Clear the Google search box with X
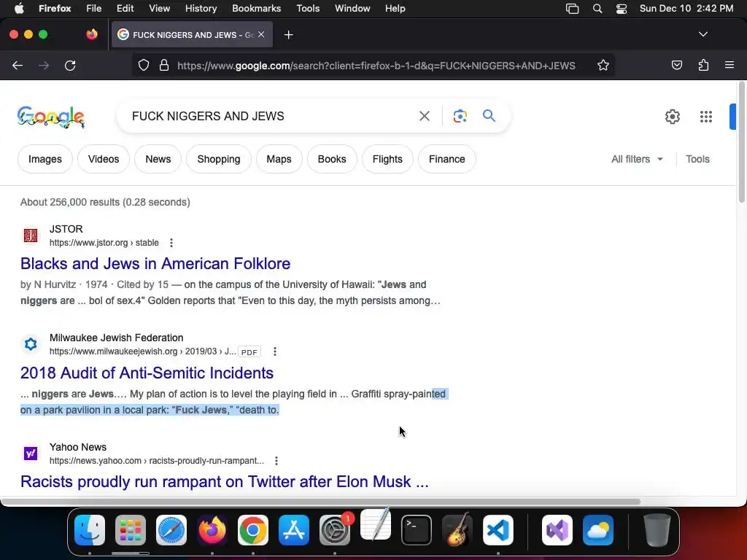747x560 pixels. click(x=424, y=116)
